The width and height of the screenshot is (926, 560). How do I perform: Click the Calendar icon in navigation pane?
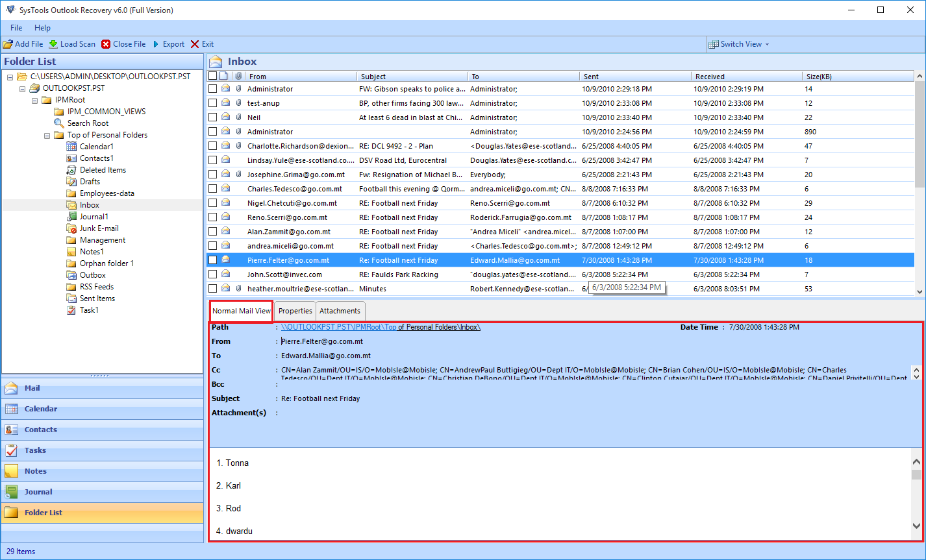12,409
